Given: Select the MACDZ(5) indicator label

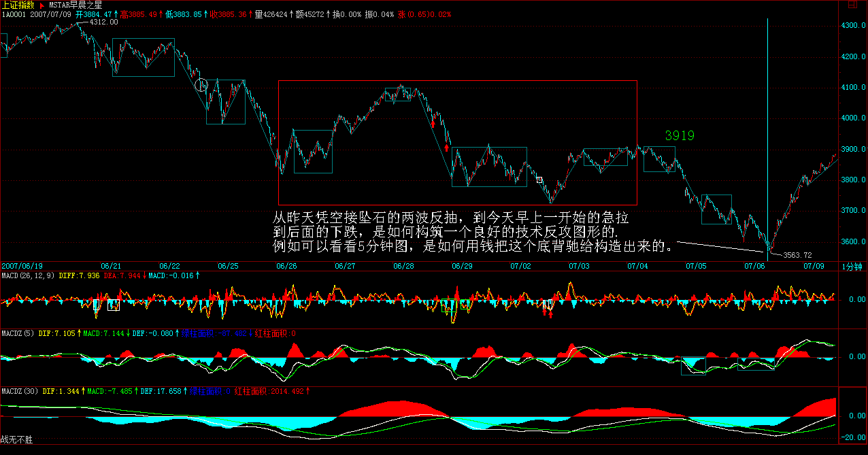Looking at the screenshot, I should click(x=17, y=334).
